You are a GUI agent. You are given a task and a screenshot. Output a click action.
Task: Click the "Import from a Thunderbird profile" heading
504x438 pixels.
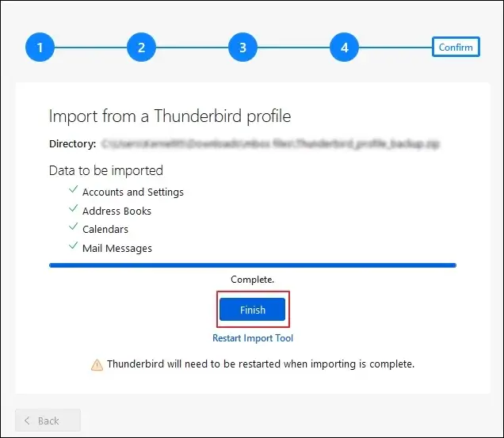(x=170, y=116)
